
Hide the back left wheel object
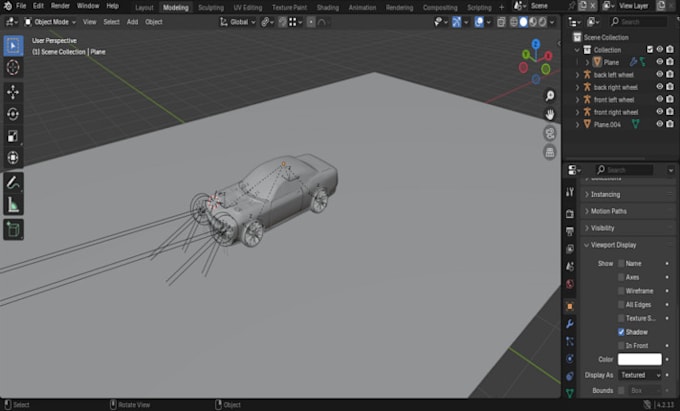click(x=660, y=75)
